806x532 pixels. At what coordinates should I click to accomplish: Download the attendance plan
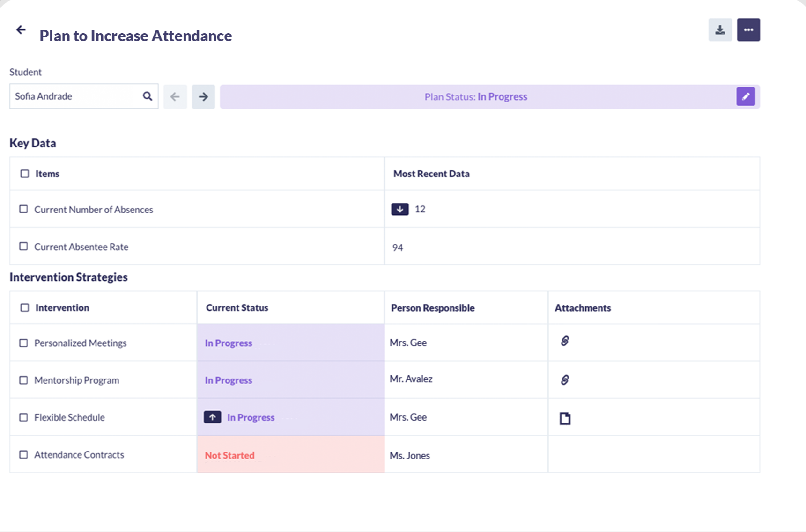[720, 30]
